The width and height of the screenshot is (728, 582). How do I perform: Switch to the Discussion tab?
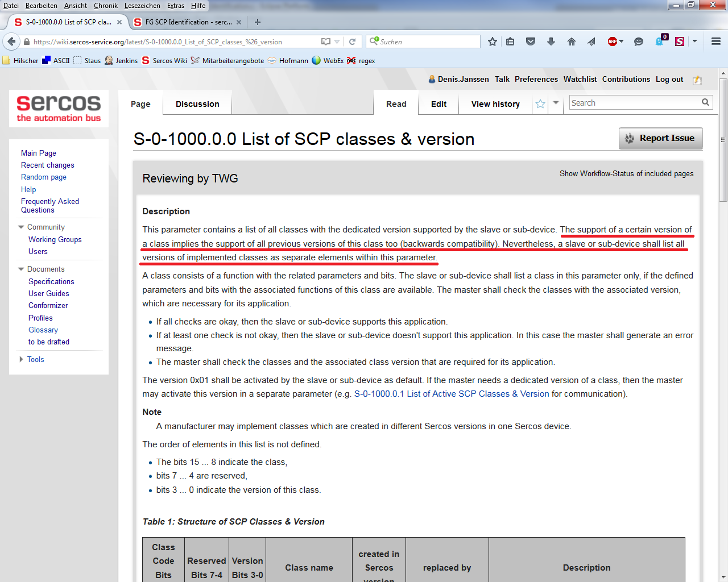197,104
